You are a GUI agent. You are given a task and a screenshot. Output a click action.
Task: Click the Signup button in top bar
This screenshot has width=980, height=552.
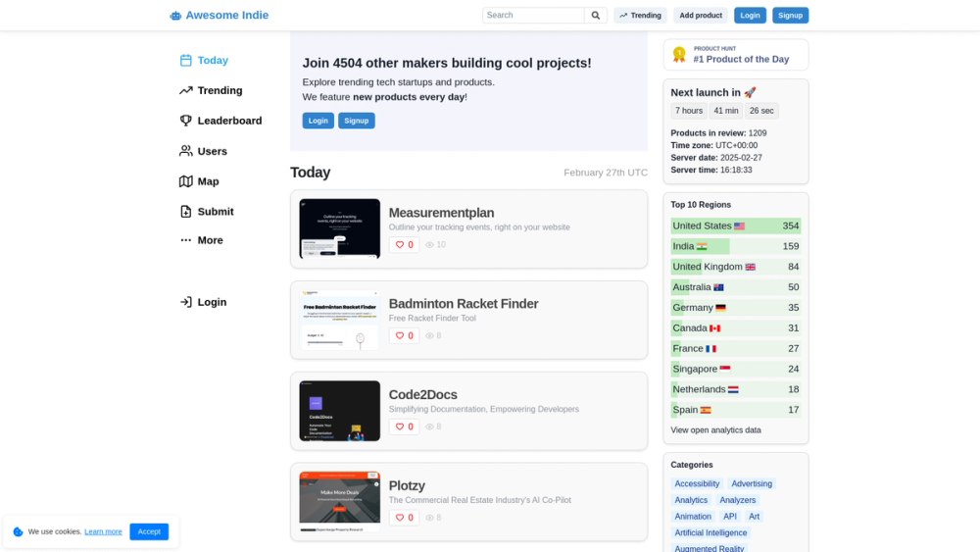click(790, 15)
